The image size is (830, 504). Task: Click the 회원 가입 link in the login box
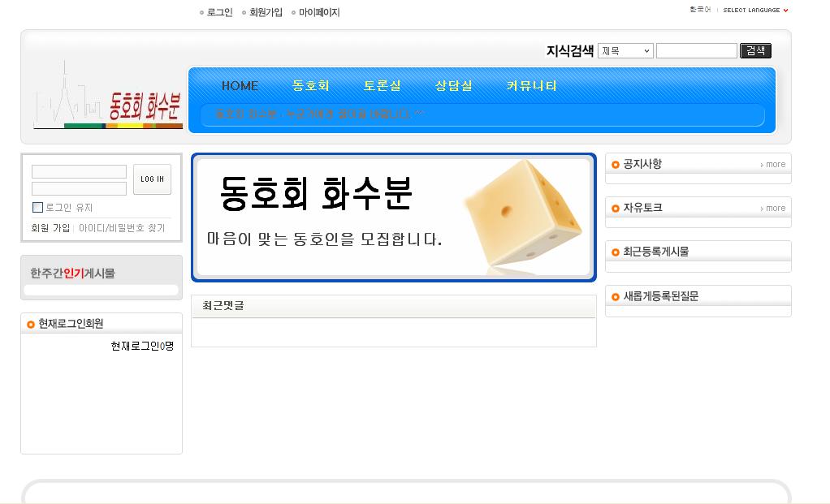tap(50, 228)
